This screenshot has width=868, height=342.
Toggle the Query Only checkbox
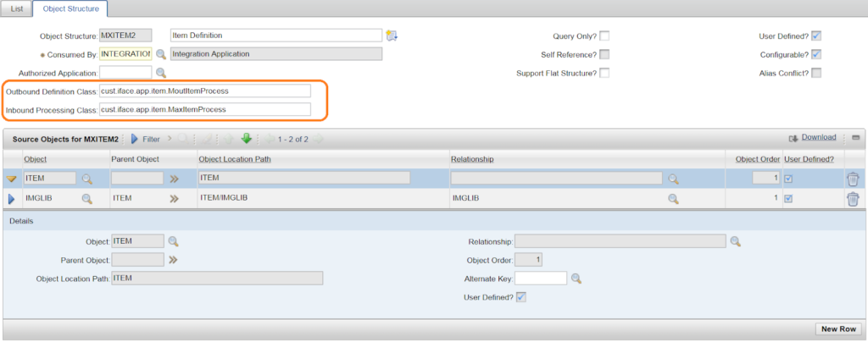604,36
